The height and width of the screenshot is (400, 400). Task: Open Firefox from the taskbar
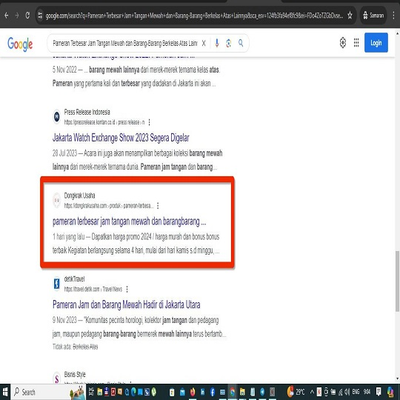[x=192, y=392]
